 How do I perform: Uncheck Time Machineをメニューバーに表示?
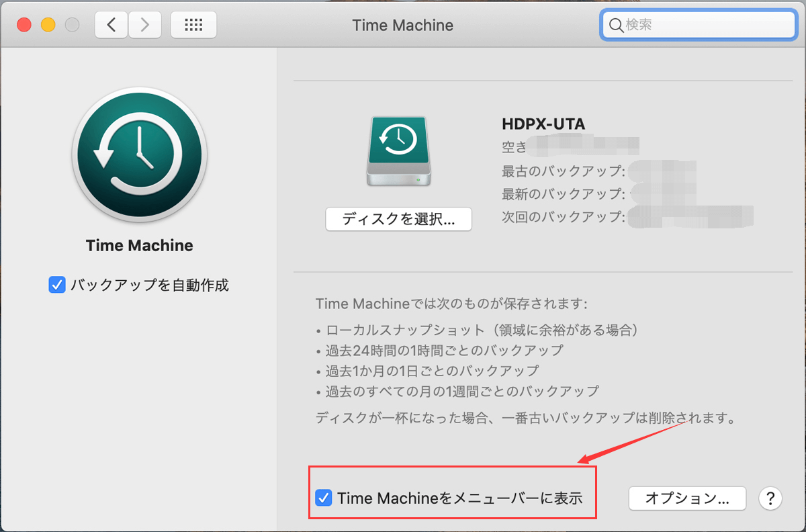click(x=324, y=498)
